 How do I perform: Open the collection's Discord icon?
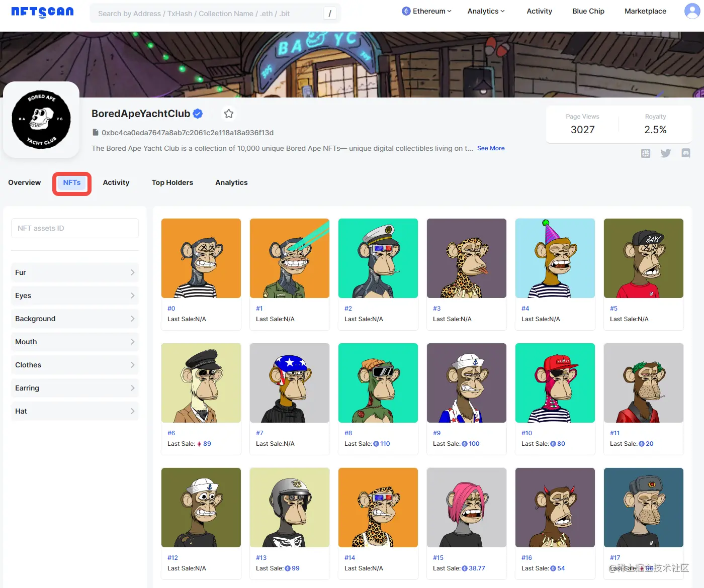click(686, 153)
